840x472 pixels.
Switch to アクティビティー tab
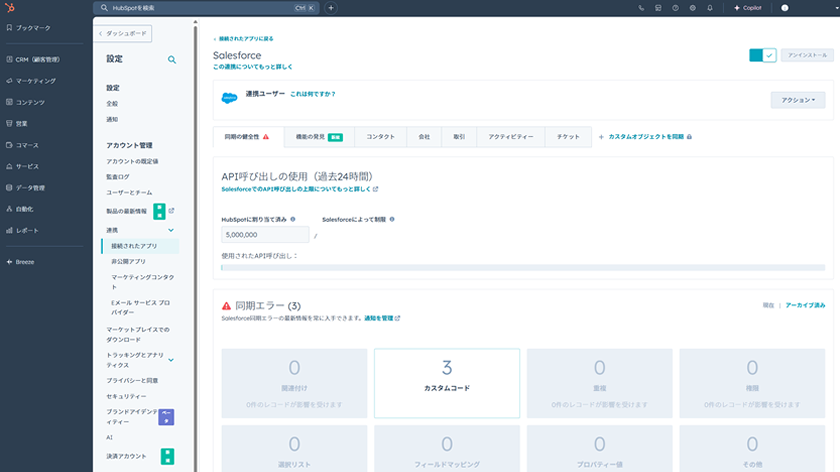pyautogui.click(x=511, y=137)
